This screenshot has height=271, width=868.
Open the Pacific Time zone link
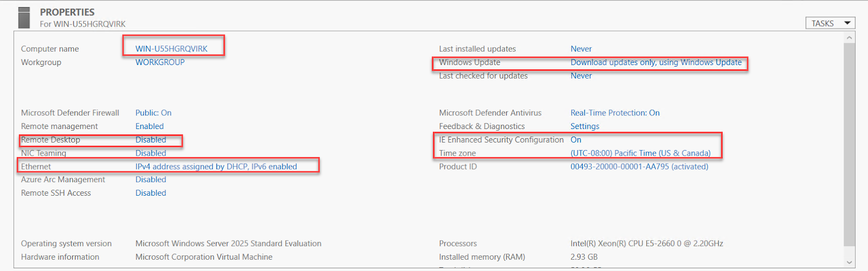tap(641, 153)
